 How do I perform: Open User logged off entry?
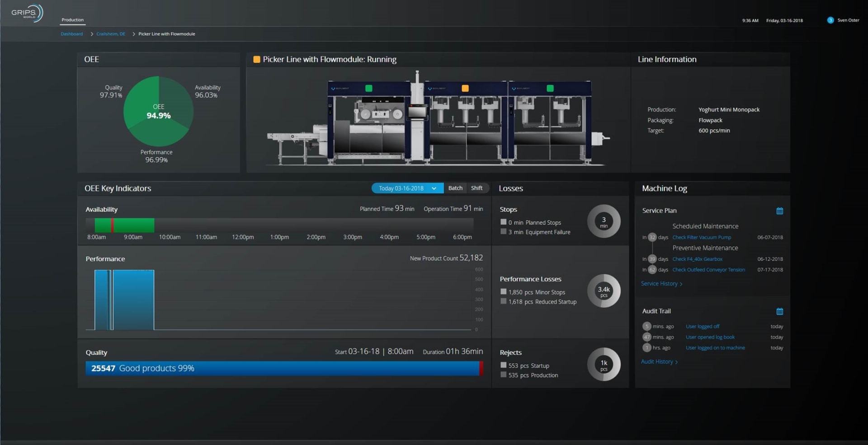703,326
